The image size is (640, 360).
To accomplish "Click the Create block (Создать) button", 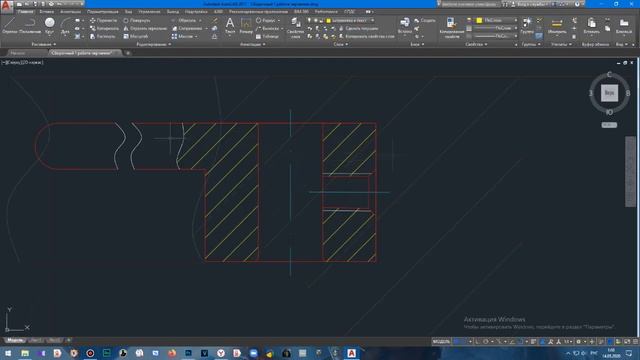I will coord(425,20).
